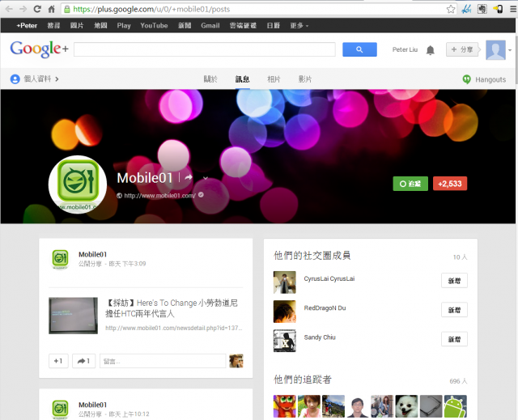Select the 訊息 tab
518x420 pixels.
coord(242,79)
